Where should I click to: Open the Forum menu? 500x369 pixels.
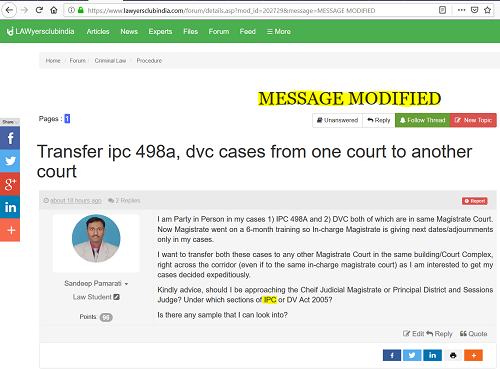219,31
